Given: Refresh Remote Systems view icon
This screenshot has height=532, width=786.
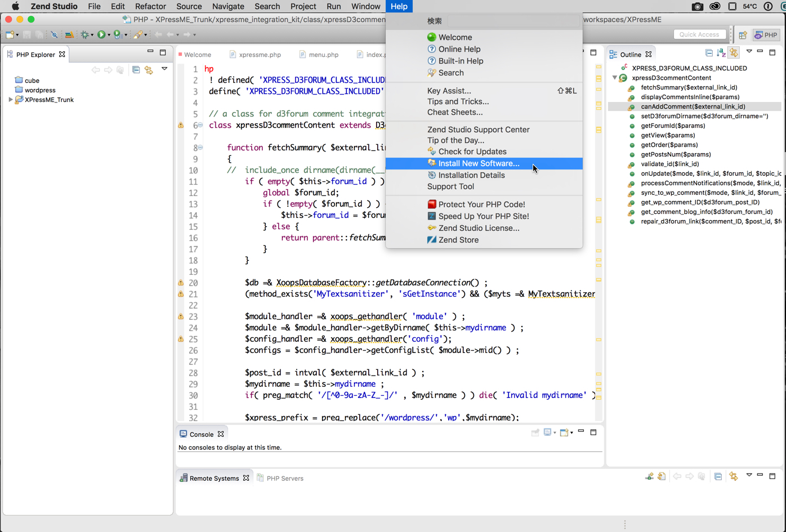Looking at the screenshot, I should click(662, 476).
